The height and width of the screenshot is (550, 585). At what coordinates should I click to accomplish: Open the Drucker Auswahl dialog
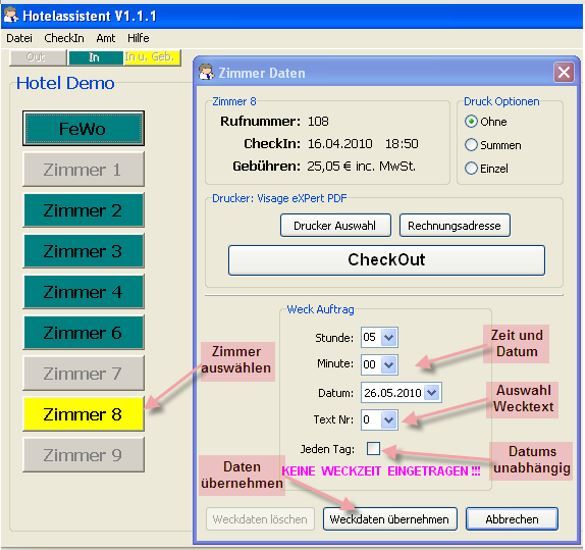(x=335, y=225)
